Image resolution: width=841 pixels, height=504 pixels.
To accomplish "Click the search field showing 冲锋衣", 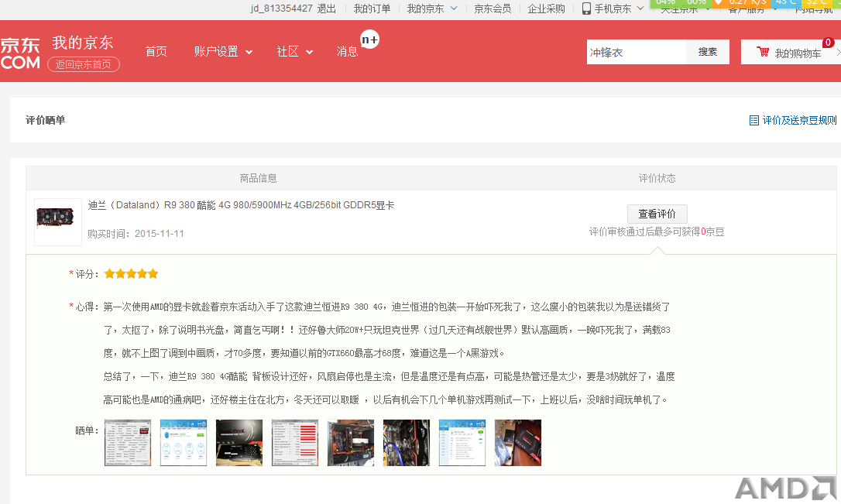I will [x=636, y=52].
